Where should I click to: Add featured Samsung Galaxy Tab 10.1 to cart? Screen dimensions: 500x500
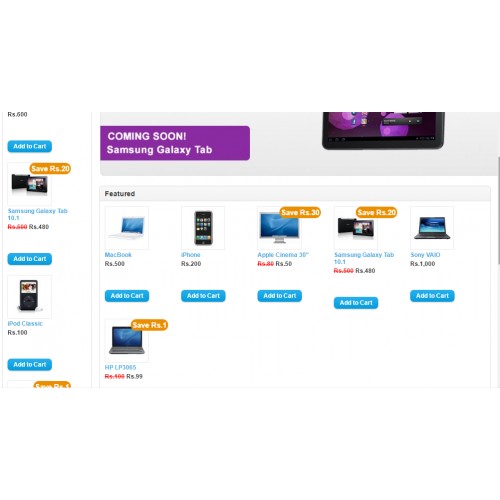point(356,303)
